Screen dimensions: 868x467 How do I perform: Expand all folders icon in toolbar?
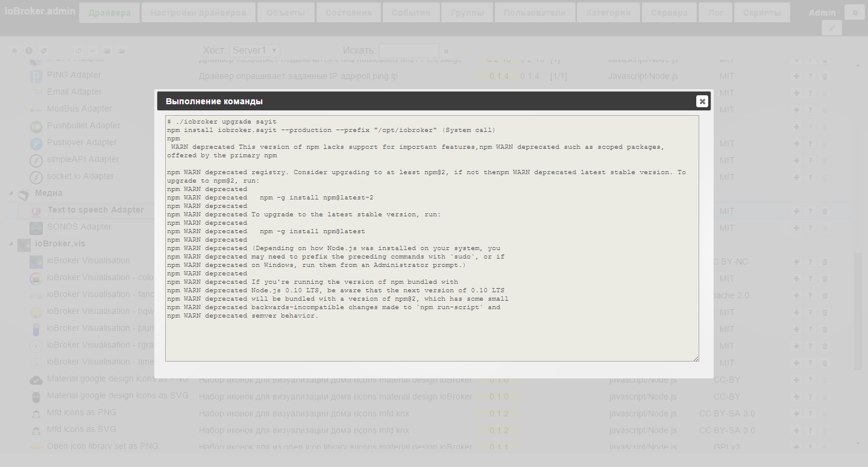pyautogui.click(x=122, y=51)
